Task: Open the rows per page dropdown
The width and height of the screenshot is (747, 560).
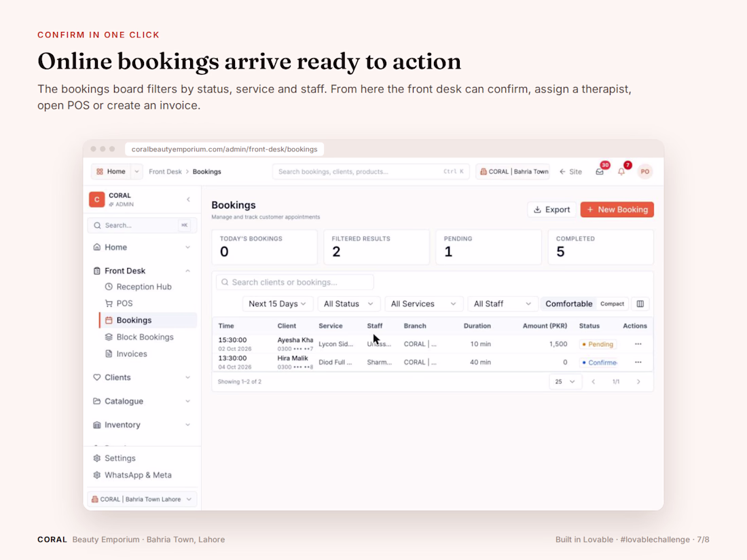Action: 565,381
